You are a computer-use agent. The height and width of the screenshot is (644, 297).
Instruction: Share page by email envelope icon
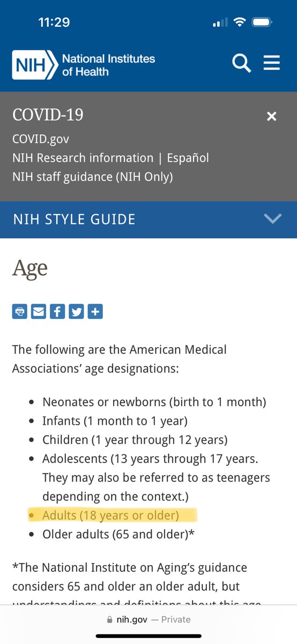[x=39, y=311]
